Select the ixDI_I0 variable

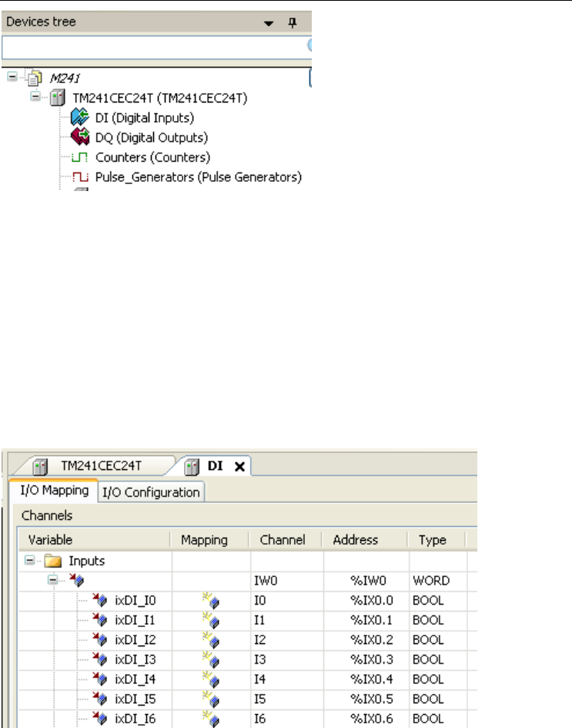tap(135, 600)
